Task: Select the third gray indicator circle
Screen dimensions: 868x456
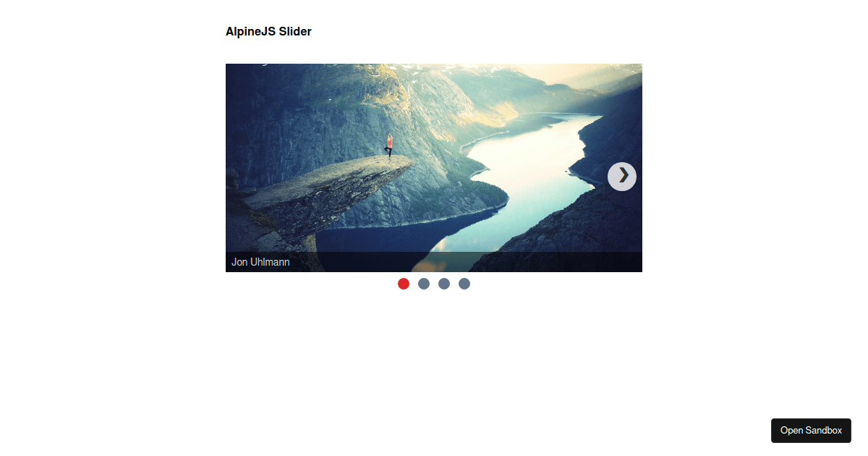Action: coord(464,284)
